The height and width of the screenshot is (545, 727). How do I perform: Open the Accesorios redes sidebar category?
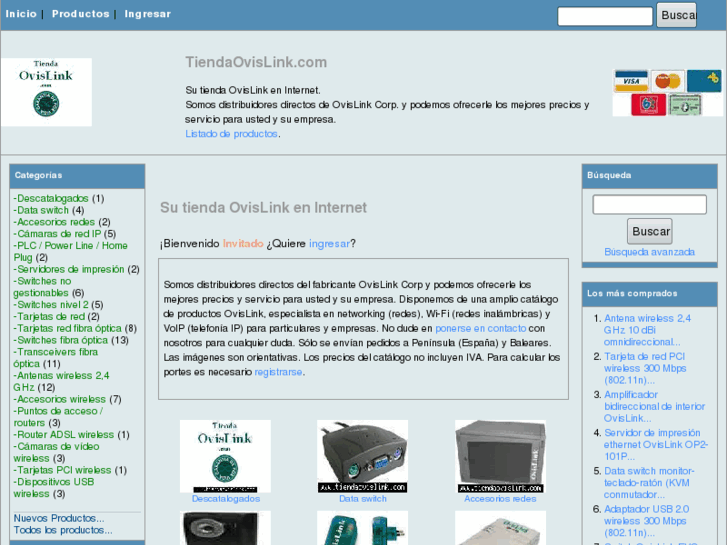tap(56, 222)
